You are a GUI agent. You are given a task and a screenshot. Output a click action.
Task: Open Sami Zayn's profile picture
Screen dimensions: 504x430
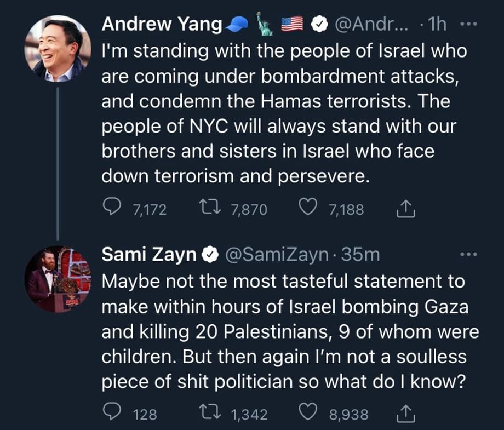(x=58, y=279)
